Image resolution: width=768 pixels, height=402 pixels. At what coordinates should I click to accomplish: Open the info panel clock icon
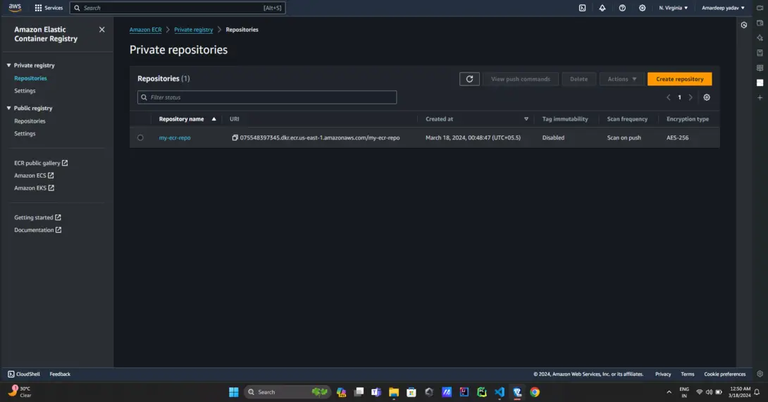click(x=744, y=25)
